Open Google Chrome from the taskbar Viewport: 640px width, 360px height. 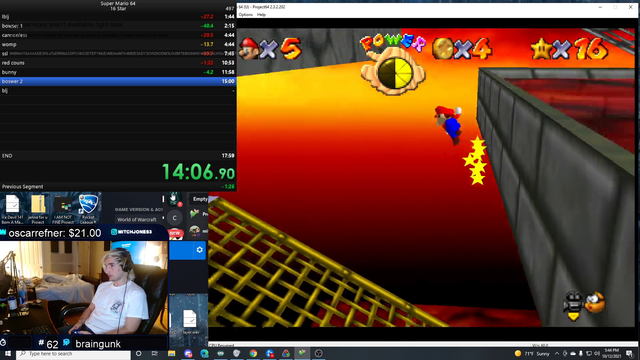point(253,353)
